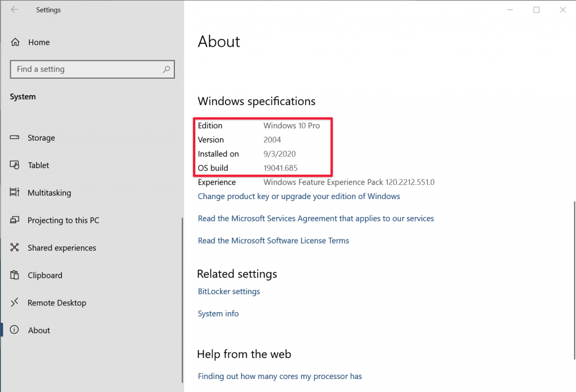Read the Microsoft Software License Terms
This screenshot has width=576, height=392.
point(273,240)
